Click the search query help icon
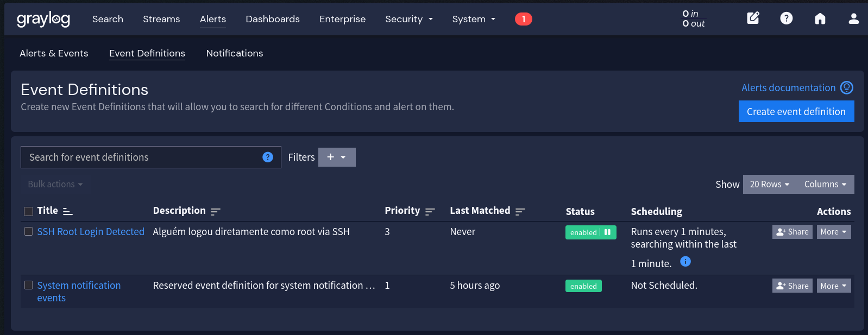Screen dimensions: 868x335 (x=268, y=157)
